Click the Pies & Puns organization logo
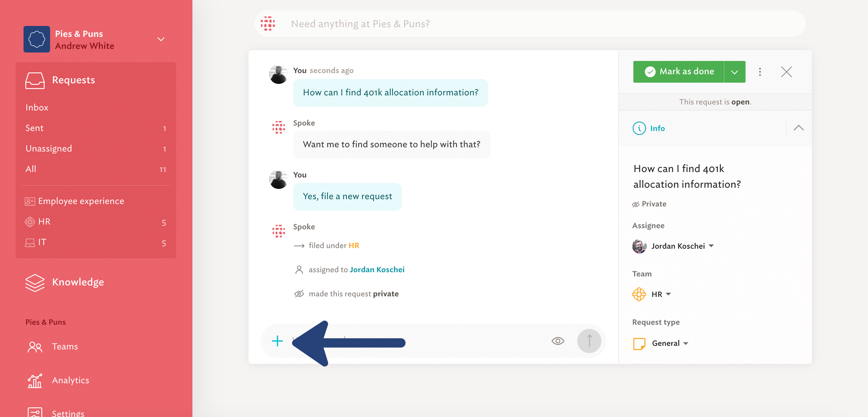The width and height of the screenshot is (868, 417). (37, 39)
